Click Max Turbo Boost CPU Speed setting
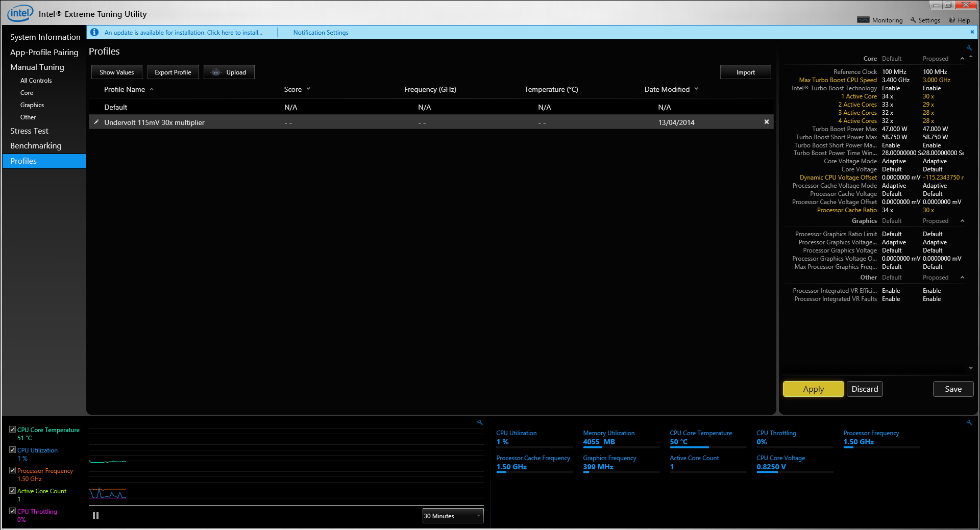The height and width of the screenshot is (530, 980). tap(838, 80)
